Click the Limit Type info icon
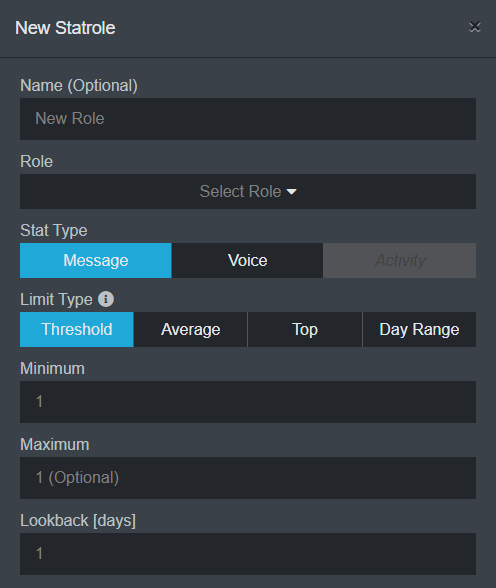The height and width of the screenshot is (588, 496). 106,299
